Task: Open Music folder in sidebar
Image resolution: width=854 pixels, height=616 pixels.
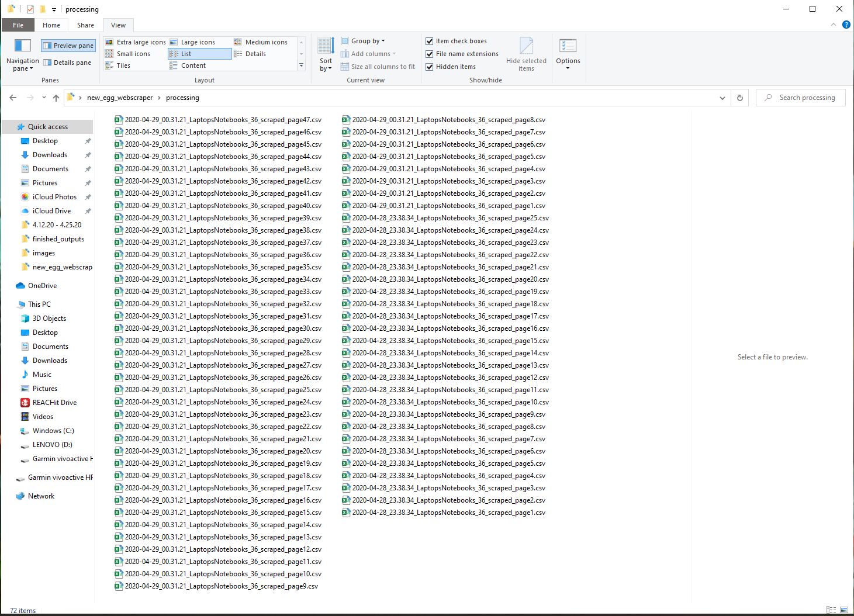Action: pos(42,375)
